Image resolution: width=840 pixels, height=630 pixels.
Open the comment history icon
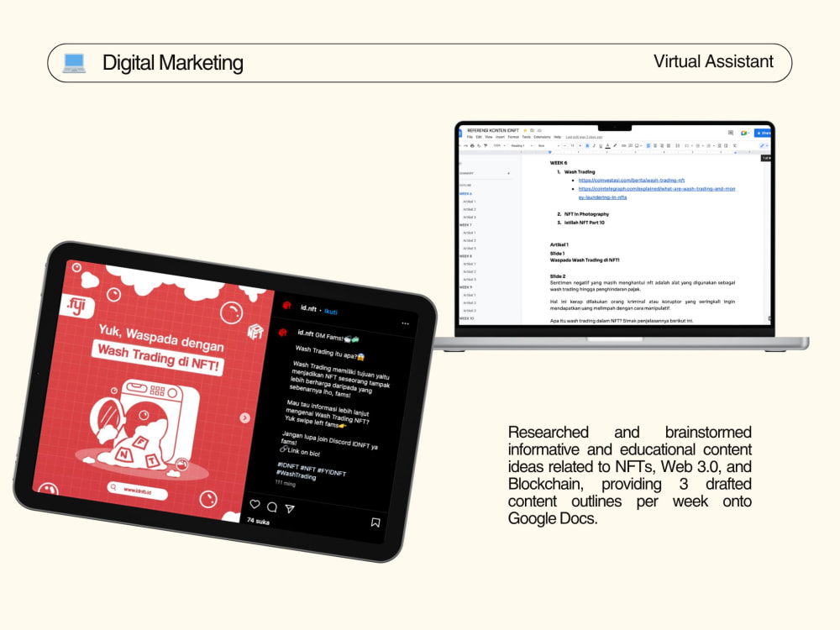point(731,133)
